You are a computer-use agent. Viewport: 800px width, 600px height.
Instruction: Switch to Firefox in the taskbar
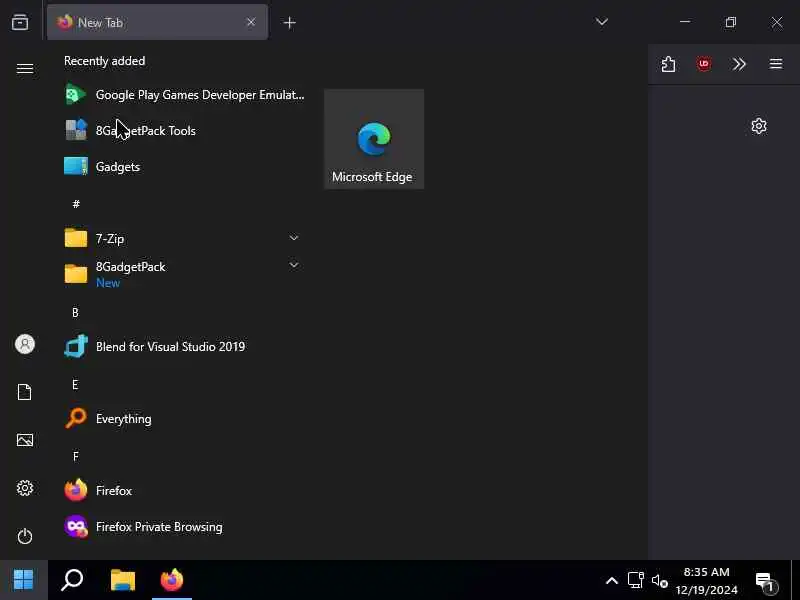point(172,580)
